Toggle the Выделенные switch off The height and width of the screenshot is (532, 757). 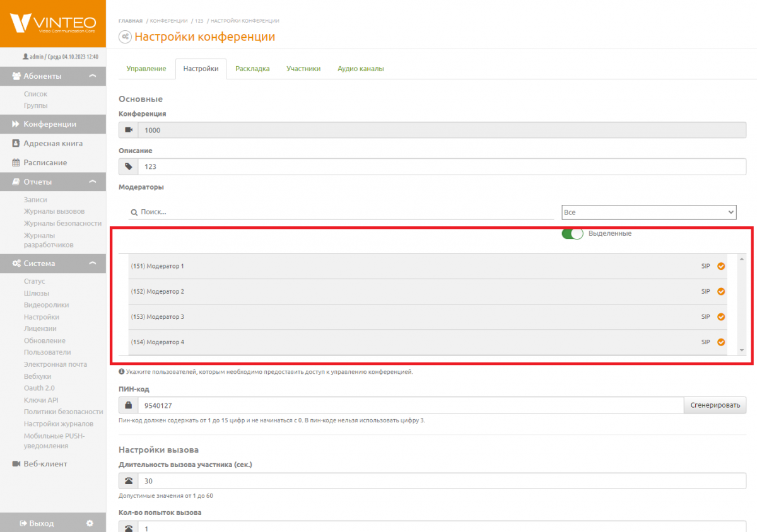click(x=572, y=234)
